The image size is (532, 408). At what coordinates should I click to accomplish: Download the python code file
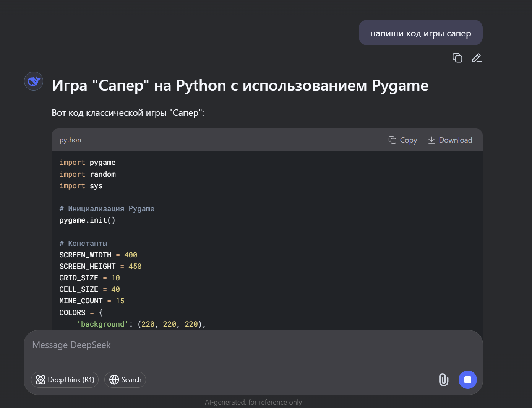pos(450,140)
